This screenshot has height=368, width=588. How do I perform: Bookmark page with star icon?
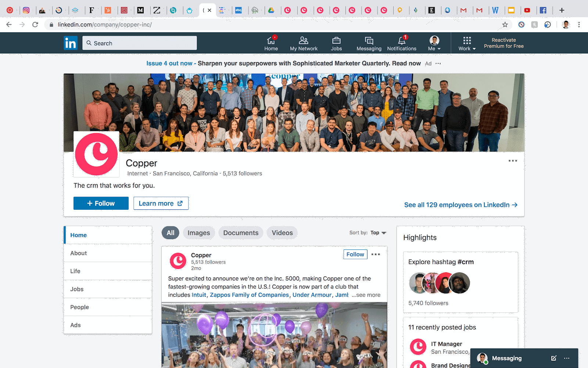tap(505, 25)
